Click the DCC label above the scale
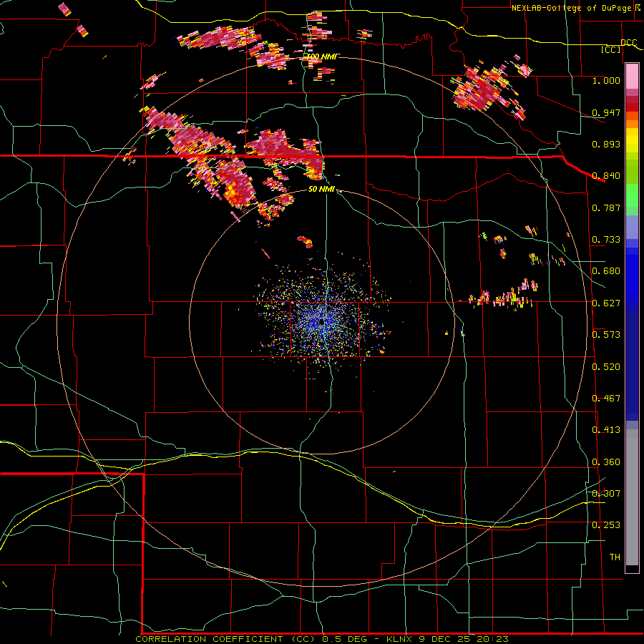The image size is (644, 644). 628,43
